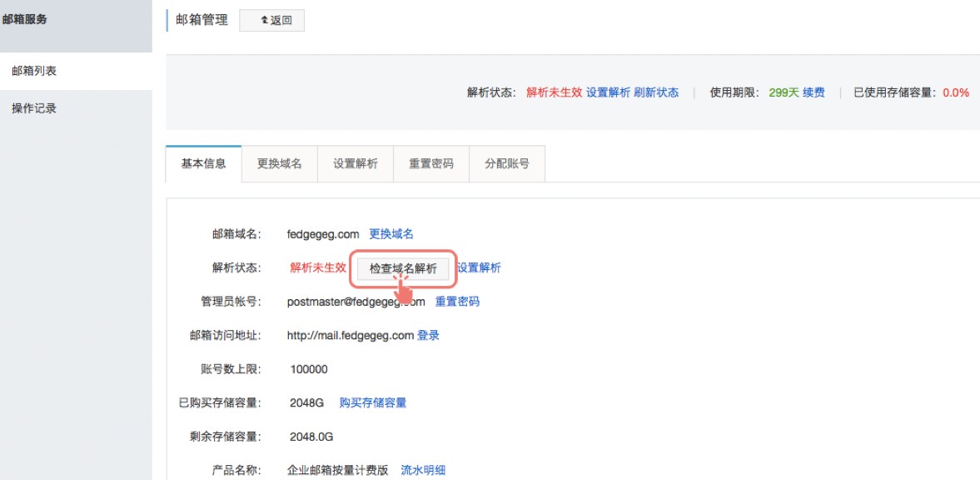This screenshot has height=480, width=980.
Task: Click 设置解析 link in top status bar
Action: [x=608, y=93]
